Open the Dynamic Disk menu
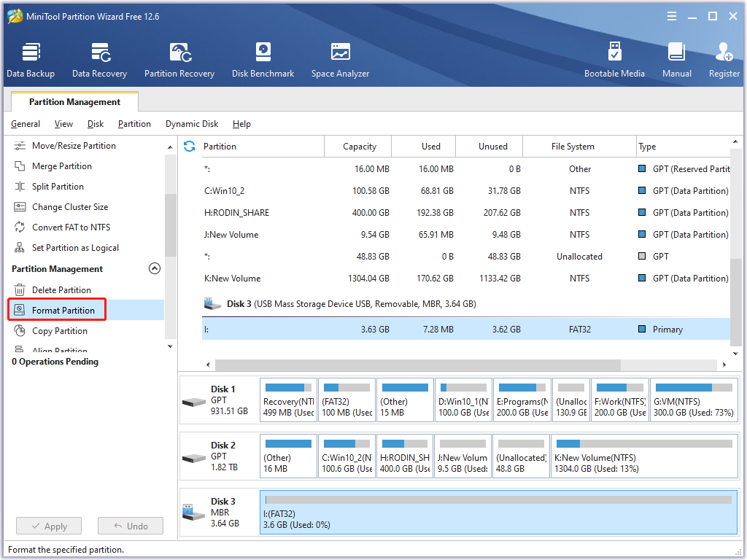Viewport: 747px width, 560px height. point(192,124)
